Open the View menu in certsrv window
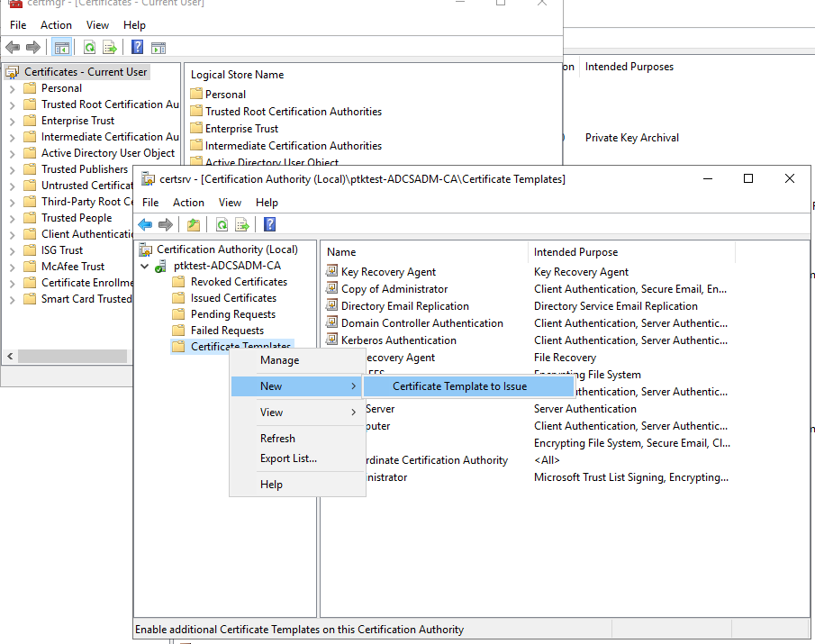 pyautogui.click(x=230, y=203)
